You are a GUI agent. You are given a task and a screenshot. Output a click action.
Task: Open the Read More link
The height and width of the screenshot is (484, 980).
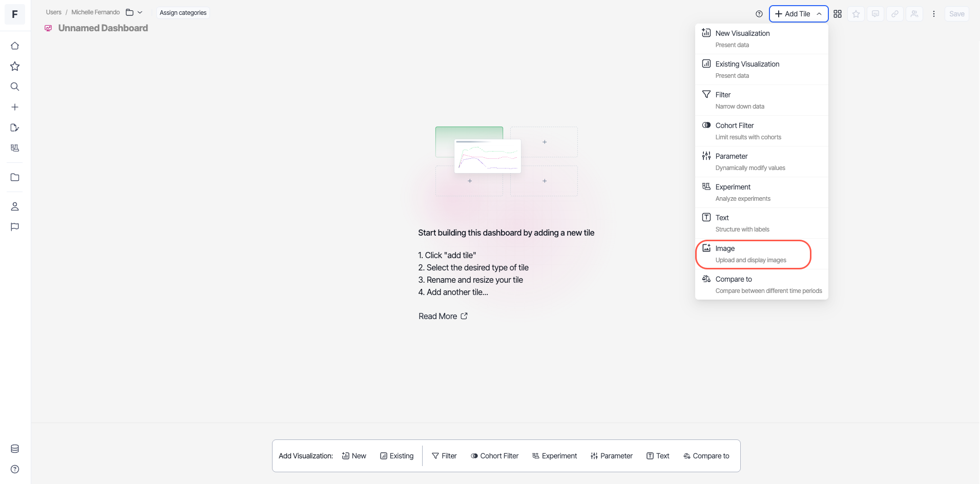point(443,317)
